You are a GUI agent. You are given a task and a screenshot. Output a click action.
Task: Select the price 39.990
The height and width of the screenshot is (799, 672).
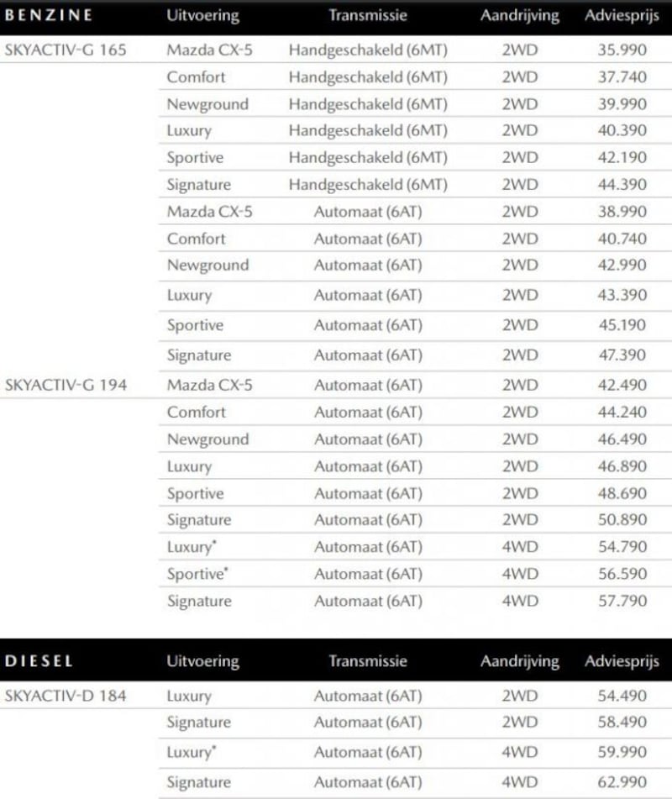[622, 104]
